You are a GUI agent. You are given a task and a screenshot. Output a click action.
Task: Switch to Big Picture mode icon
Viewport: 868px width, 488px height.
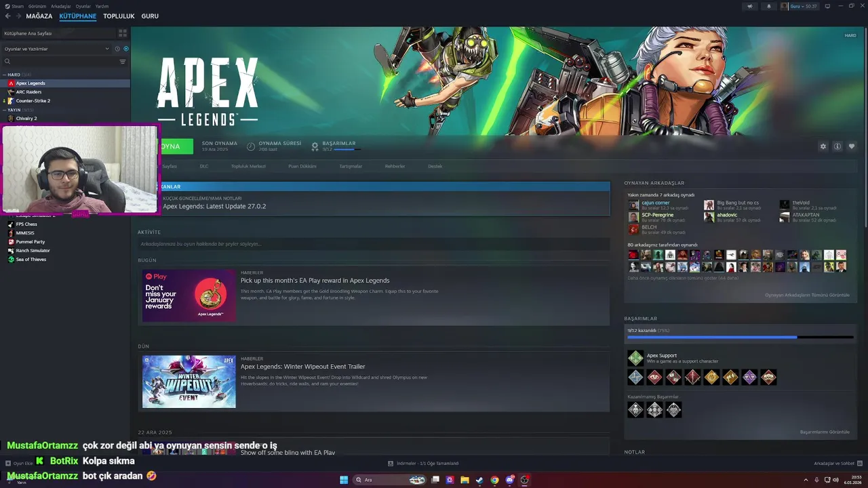point(829,6)
